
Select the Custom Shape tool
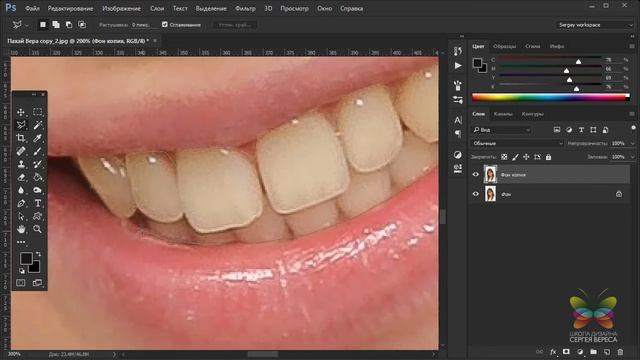(38, 216)
